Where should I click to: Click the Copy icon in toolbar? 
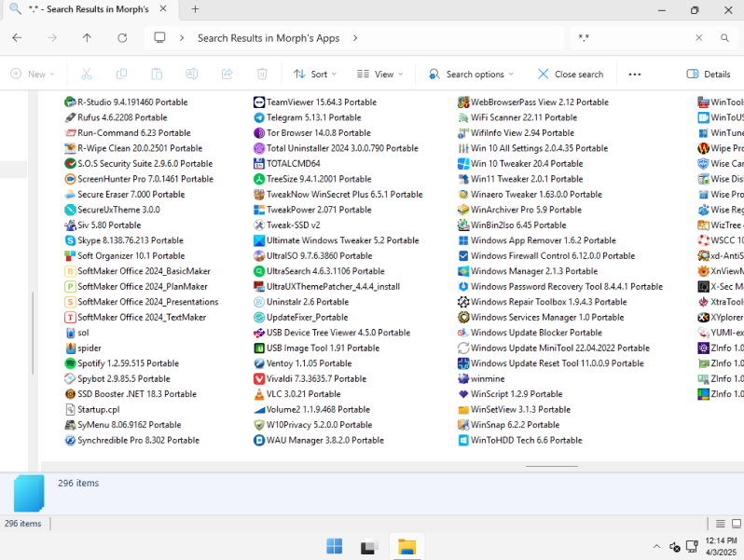coord(121,74)
